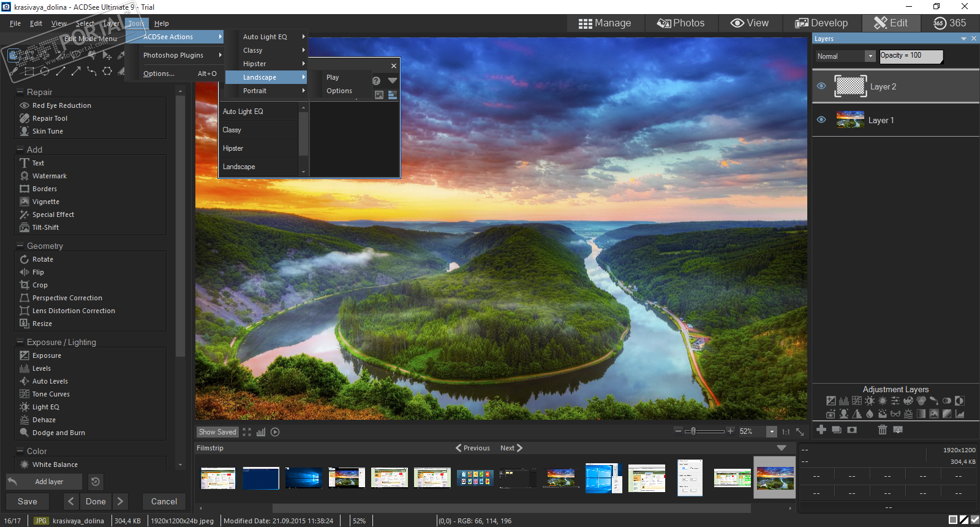Image resolution: width=980 pixels, height=527 pixels.
Task: Delete layer using the trash icon
Action: [x=882, y=430]
